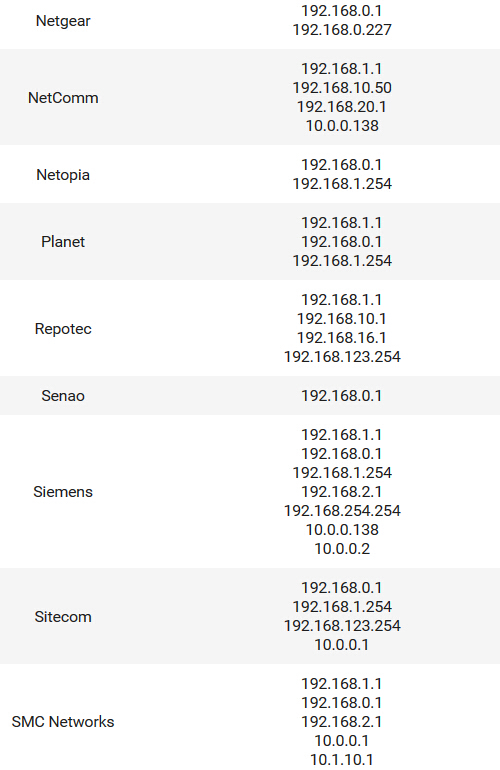The width and height of the screenshot is (500, 770).
Task: Click Repotec's 192.168.10.1 address
Action: pyautogui.click(x=342, y=319)
